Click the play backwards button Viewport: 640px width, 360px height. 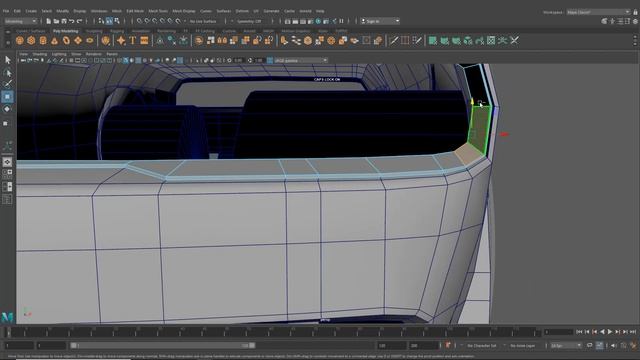click(x=602, y=332)
